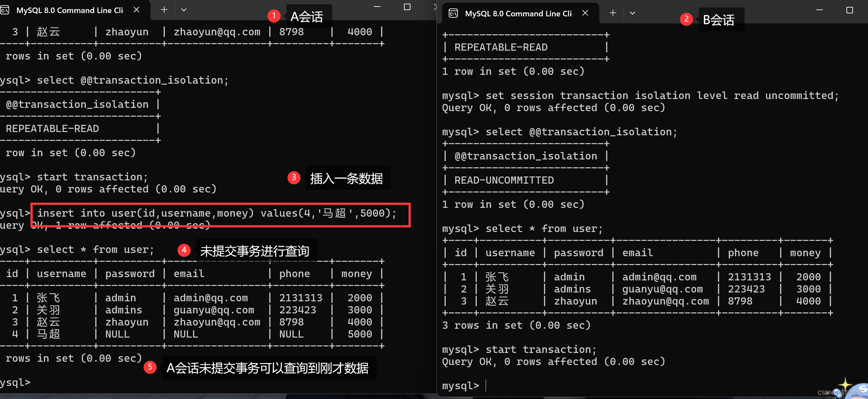Image resolution: width=868 pixels, height=399 pixels.
Task: Minimize the right terminal window
Action: pos(820,10)
